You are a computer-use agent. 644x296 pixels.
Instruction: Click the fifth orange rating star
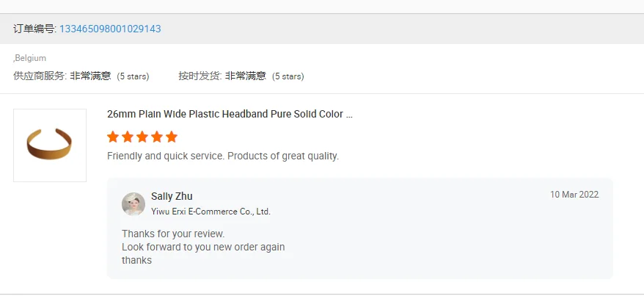(x=172, y=137)
